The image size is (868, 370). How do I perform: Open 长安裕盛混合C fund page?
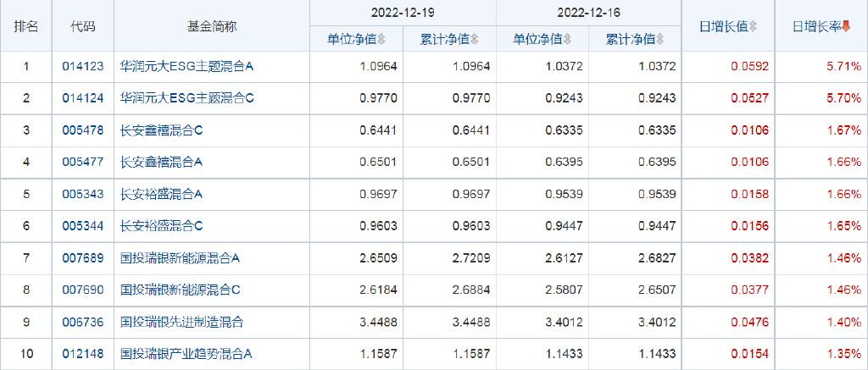[x=162, y=226]
